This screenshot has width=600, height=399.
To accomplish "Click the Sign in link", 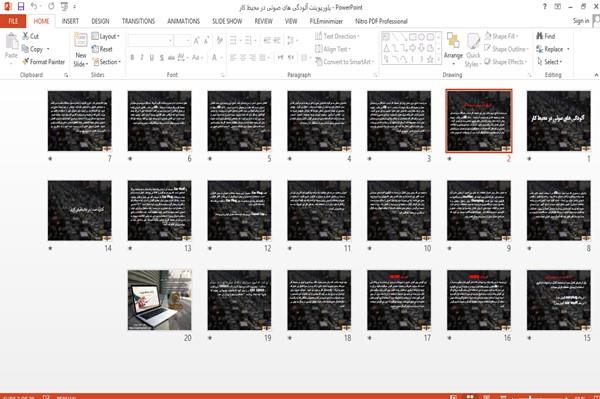I will (581, 21).
